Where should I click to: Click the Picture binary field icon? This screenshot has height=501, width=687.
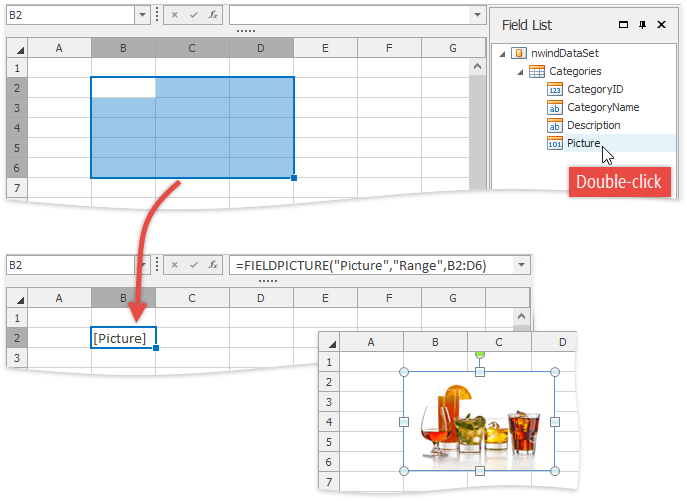point(555,143)
